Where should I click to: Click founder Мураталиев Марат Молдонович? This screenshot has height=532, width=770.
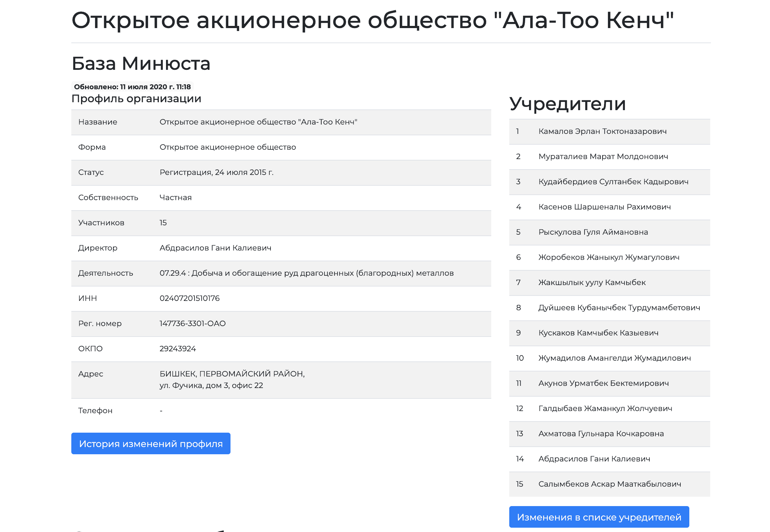click(603, 157)
